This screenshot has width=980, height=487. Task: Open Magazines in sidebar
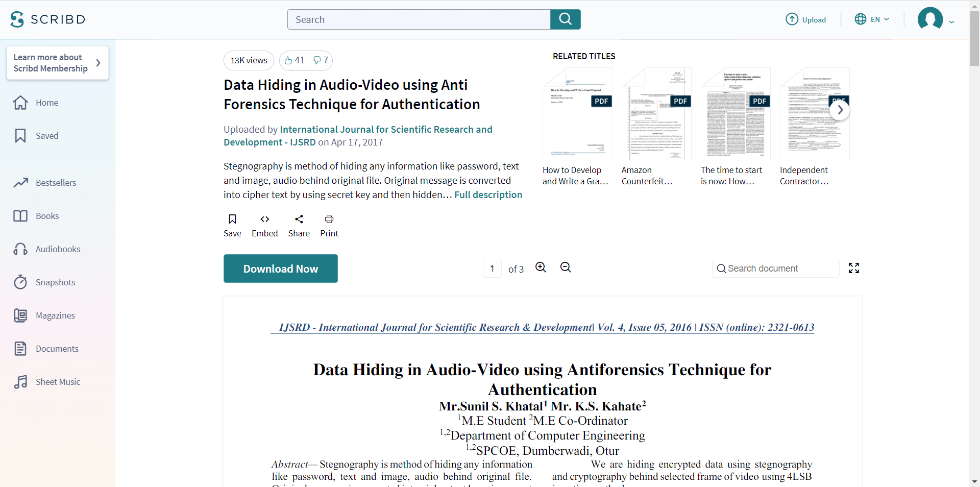(44, 315)
